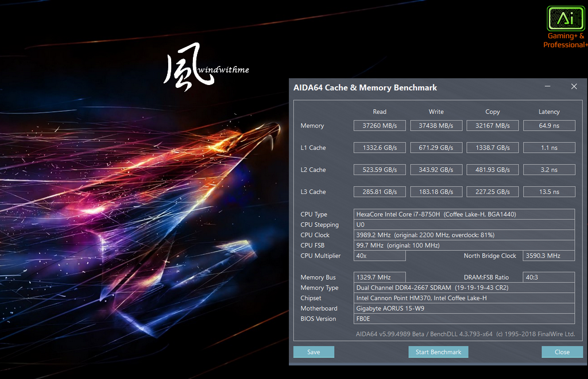This screenshot has width=588, height=379.
Task: Click the Latency column header
Action: 549,112
